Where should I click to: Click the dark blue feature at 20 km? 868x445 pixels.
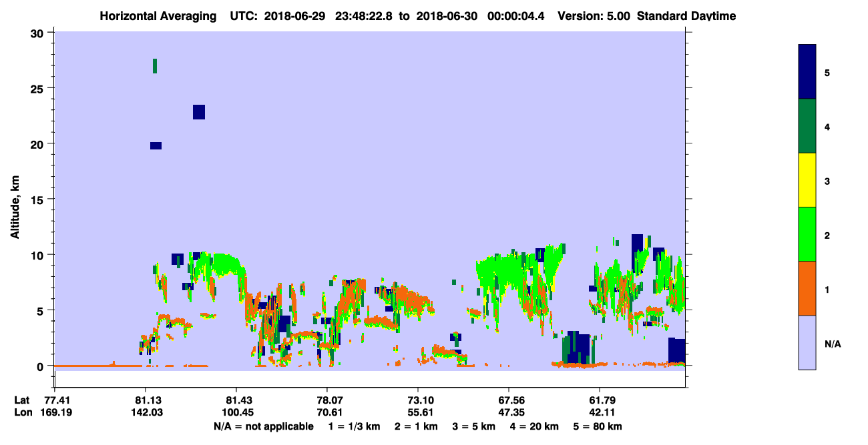156,145
